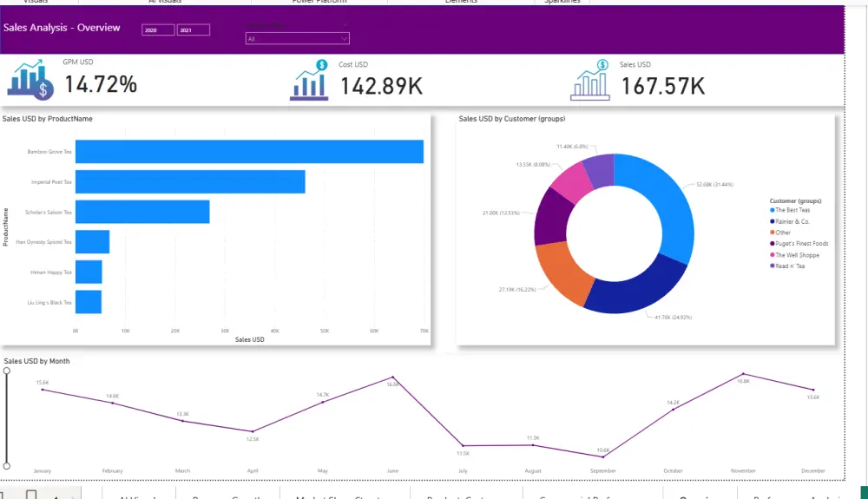Click the dark purple 21.00K donut segment
The height and width of the screenshot is (499, 868).
tap(551, 219)
